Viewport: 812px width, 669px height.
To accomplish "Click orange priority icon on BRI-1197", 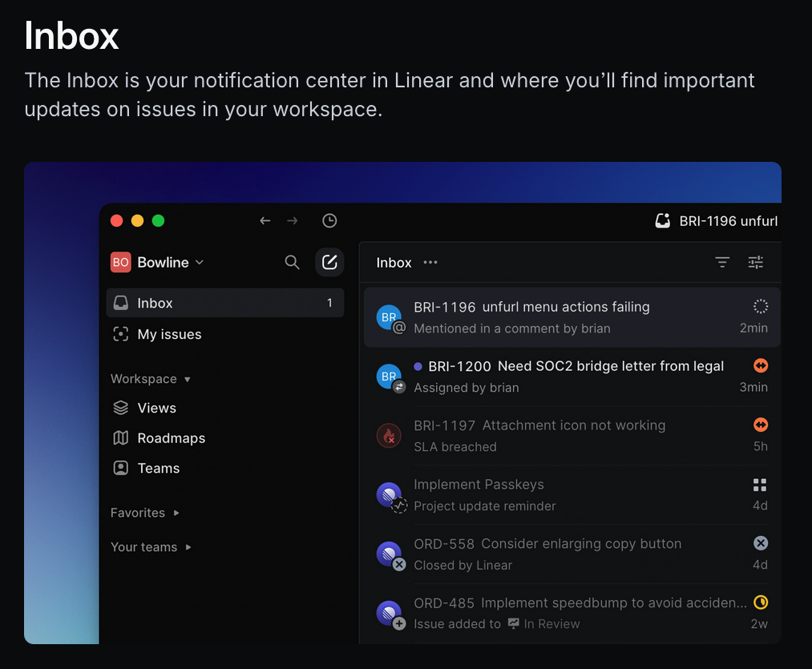I will [760, 425].
